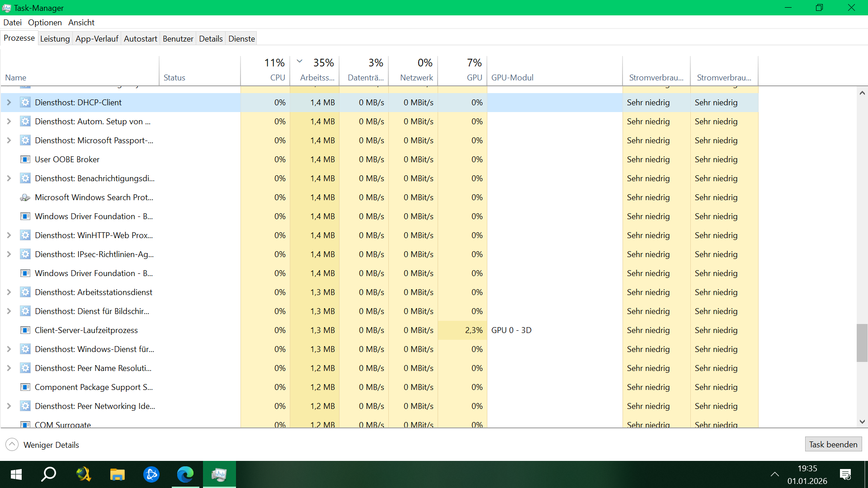The image size is (868, 488).
Task: Expand Diensthost: Peer Networking Identity entry
Action: [9, 406]
